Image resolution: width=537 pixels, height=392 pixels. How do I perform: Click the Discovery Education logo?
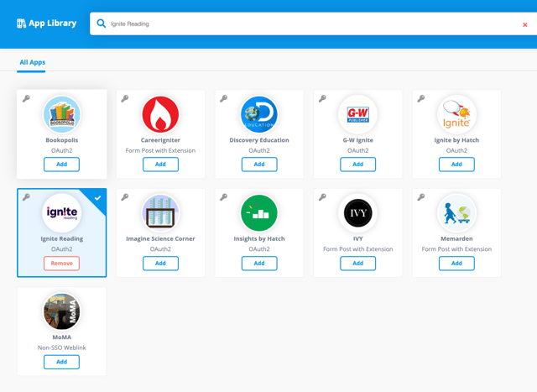click(259, 114)
